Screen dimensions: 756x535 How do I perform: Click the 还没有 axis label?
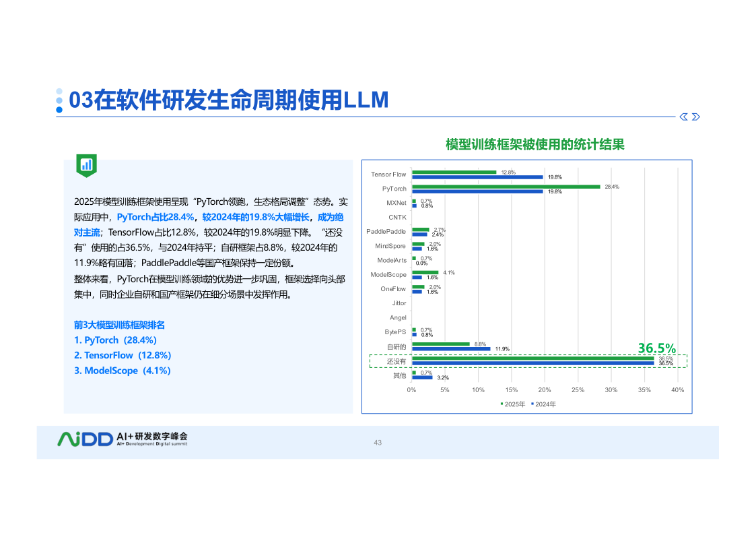tap(397, 361)
